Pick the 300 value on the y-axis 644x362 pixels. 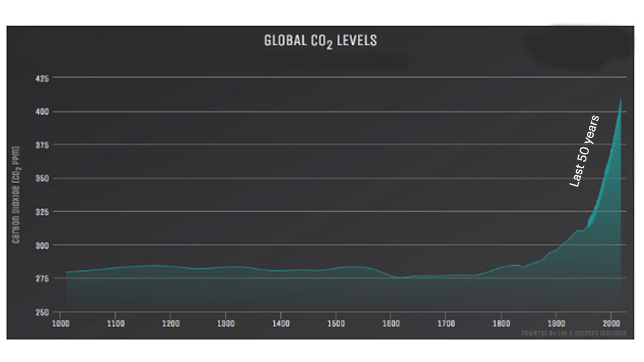point(42,246)
